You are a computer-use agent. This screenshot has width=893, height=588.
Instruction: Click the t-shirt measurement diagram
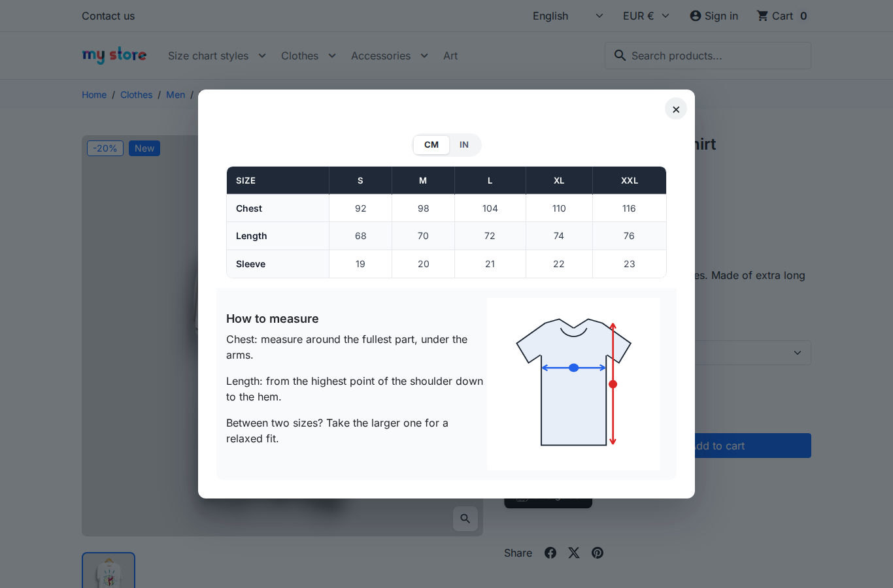click(x=573, y=384)
